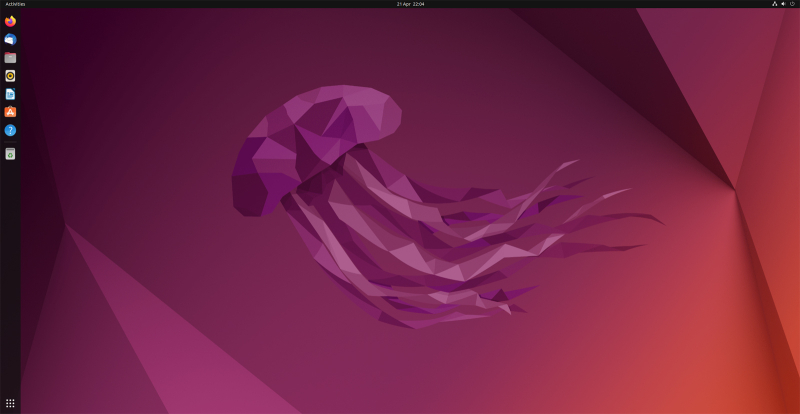This screenshot has height=414, width=800.
Task: Click empty desktop area at bottom right
Action: [700, 370]
